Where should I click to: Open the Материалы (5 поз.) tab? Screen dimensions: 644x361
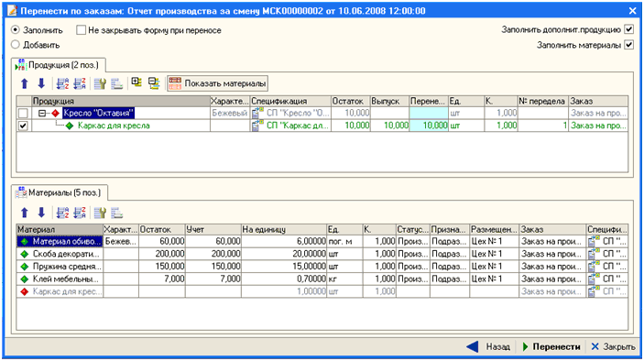(60, 192)
